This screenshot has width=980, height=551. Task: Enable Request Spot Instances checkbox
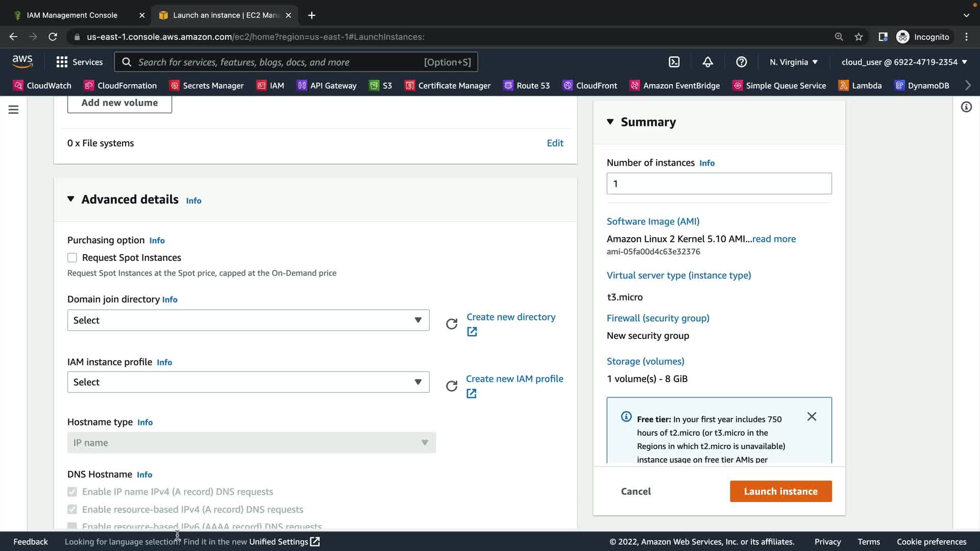pyautogui.click(x=72, y=258)
